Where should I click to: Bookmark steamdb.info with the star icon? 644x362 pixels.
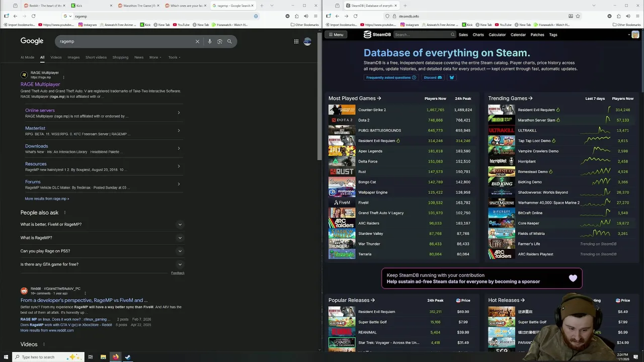[578, 16]
